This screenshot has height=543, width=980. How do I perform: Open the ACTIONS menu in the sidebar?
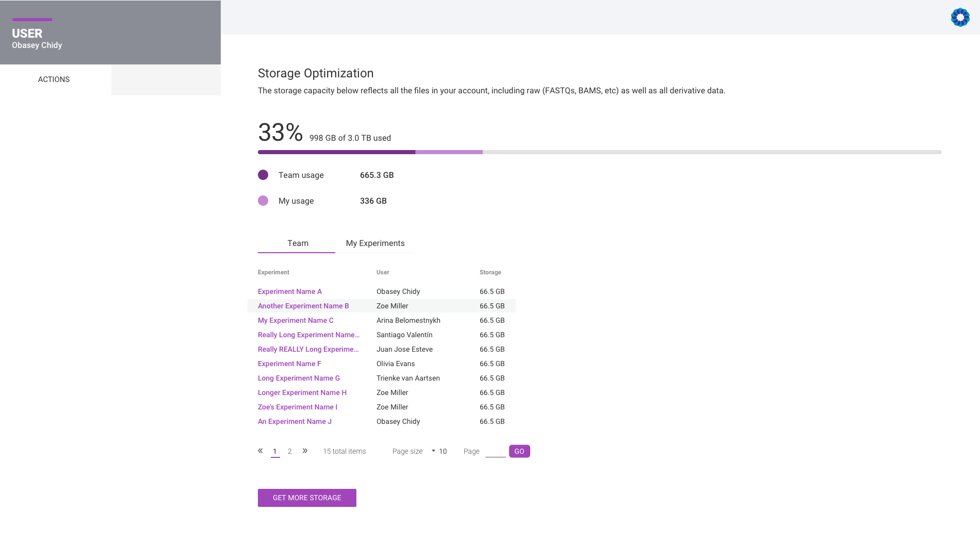click(54, 79)
